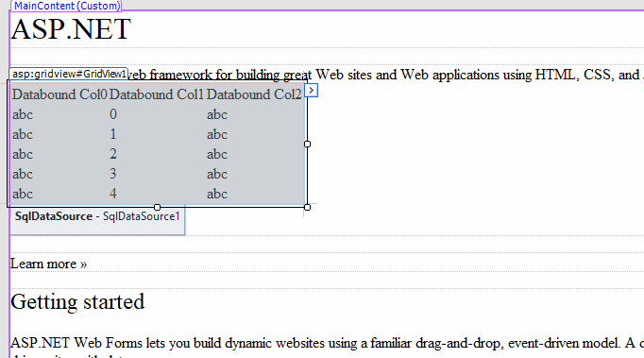
Task: Click the last column abc in row 0
Action: (217, 114)
